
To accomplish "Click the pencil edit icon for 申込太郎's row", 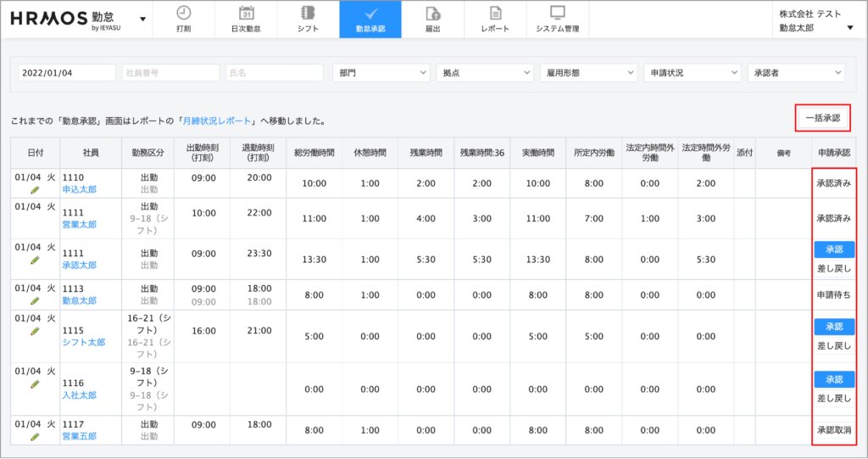I will pos(35,190).
